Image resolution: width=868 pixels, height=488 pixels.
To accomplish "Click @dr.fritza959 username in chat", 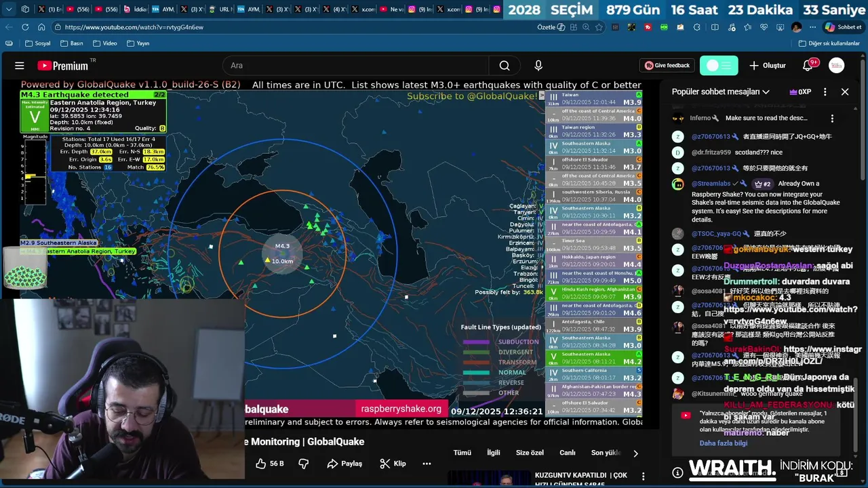I will tap(711, 152).
